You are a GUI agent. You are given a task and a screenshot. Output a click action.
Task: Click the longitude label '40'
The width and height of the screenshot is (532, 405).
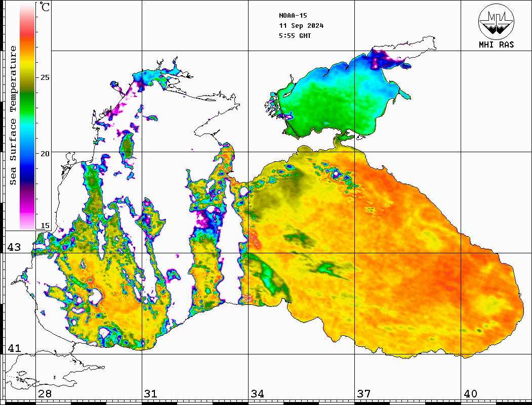[x=470, y=394]
